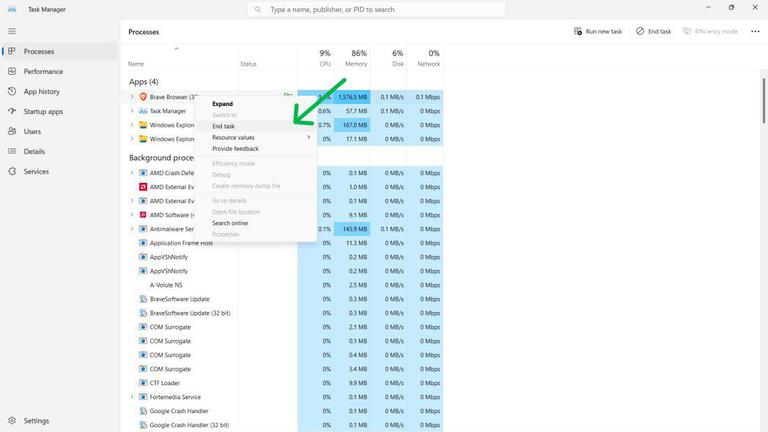
Task: Open the Resource values submenu arrow
Action: (309, 137)
